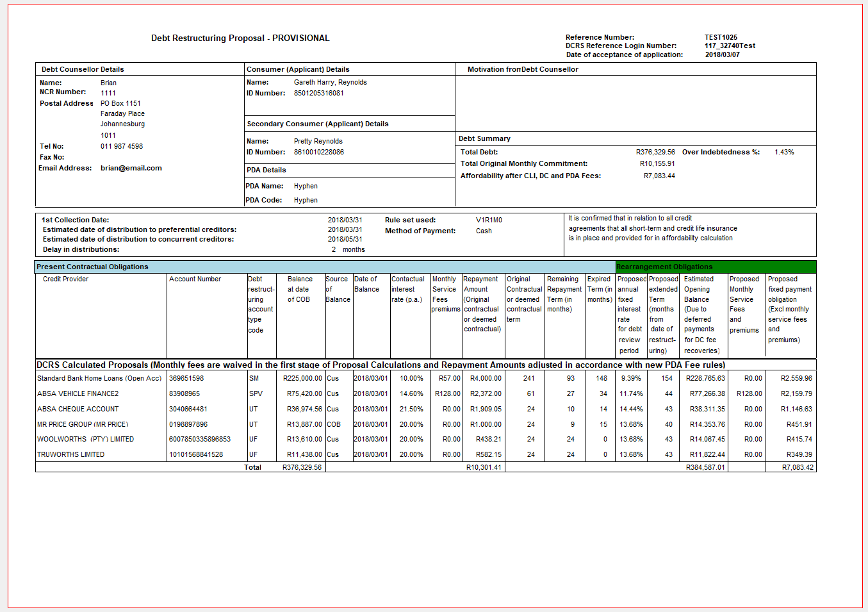
Task: Click the Debt Restructuring Proposal title
Action: click(240, 38)
